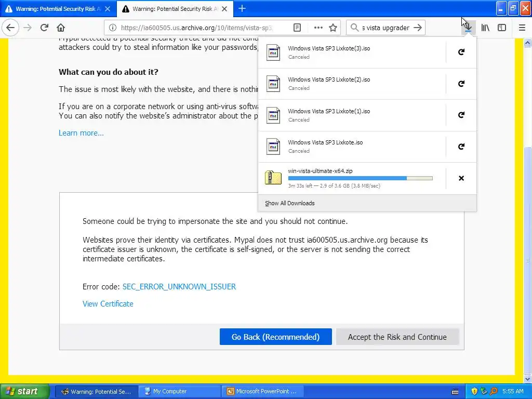This screenshot has height=399, width=532.
Task: Retry download of Windows Vista SP3 Lixkote(2).iso
Action: (x=461, y=84)
